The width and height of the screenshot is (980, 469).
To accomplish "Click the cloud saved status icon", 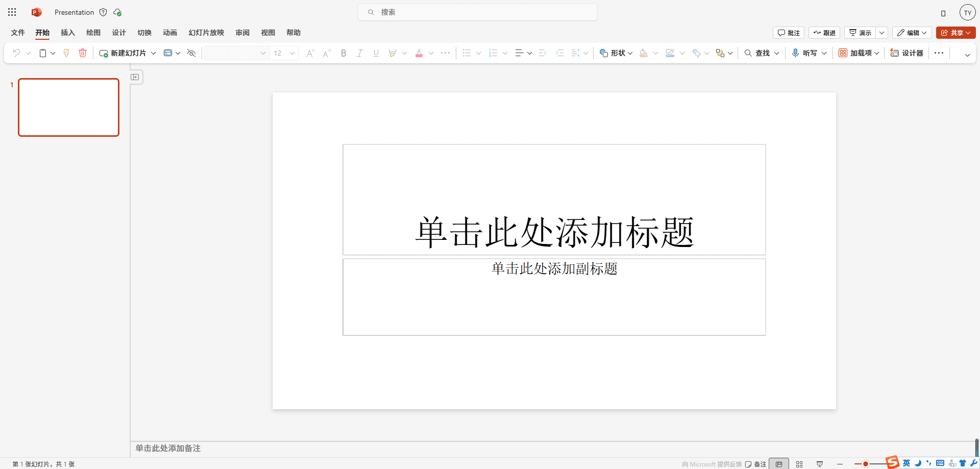I will click(x=117, y=12).
